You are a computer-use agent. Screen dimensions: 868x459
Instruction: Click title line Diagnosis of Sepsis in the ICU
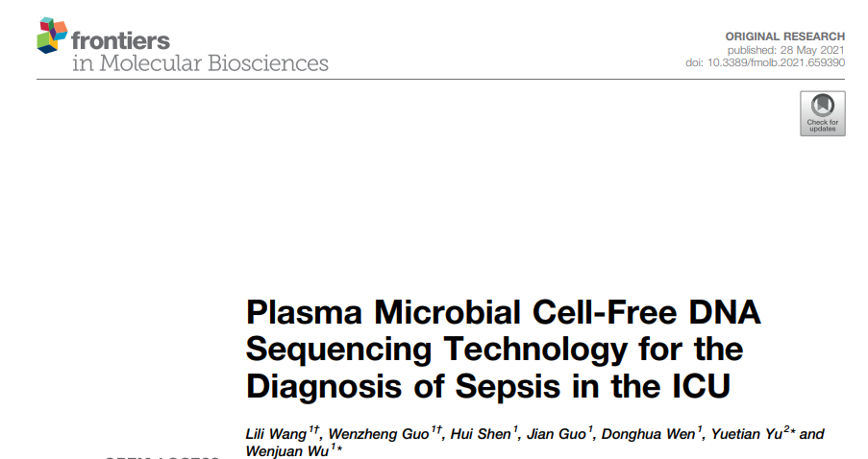point(488,386)
